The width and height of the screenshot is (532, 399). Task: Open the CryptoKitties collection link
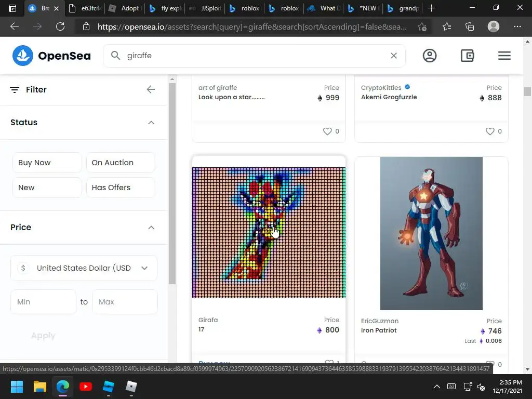click(381, 87)
